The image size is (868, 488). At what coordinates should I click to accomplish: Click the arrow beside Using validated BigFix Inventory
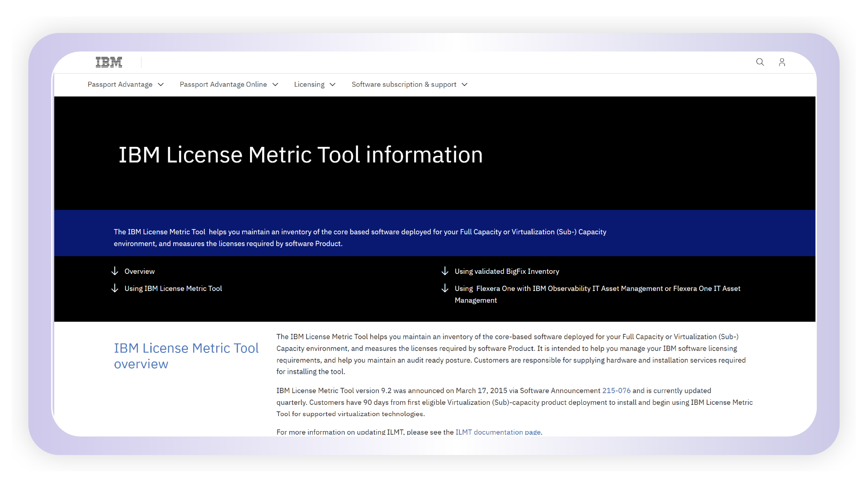pos(445,271)
